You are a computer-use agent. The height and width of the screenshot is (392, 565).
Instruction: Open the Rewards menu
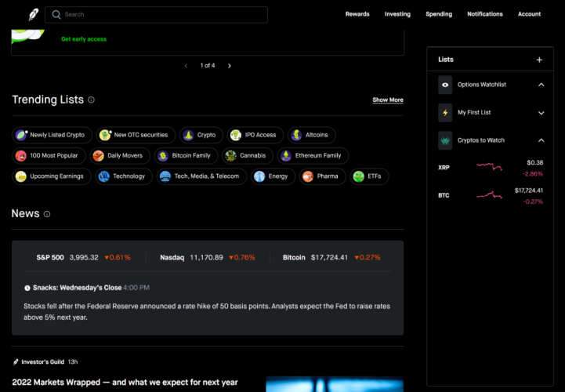click(x=357, y=14)
